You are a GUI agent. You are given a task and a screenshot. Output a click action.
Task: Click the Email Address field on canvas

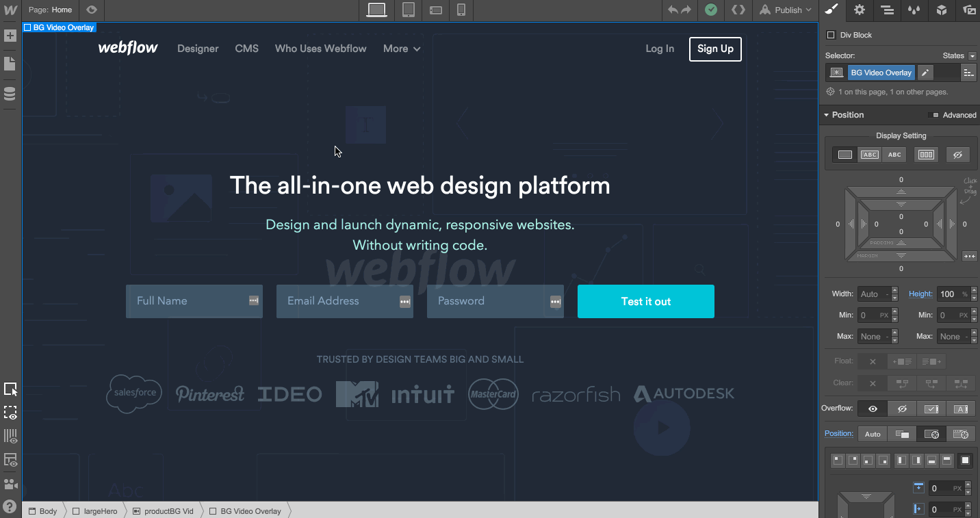coord(345,301)
